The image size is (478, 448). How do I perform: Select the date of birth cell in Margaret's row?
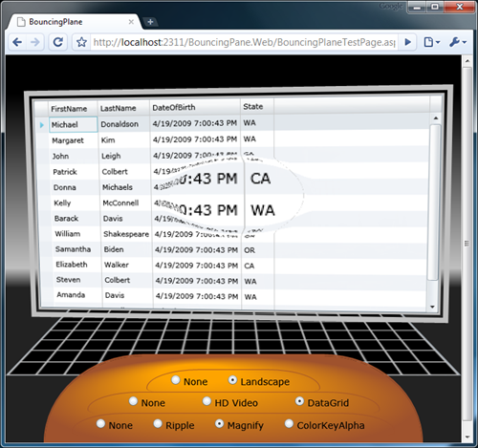point(195,139)
